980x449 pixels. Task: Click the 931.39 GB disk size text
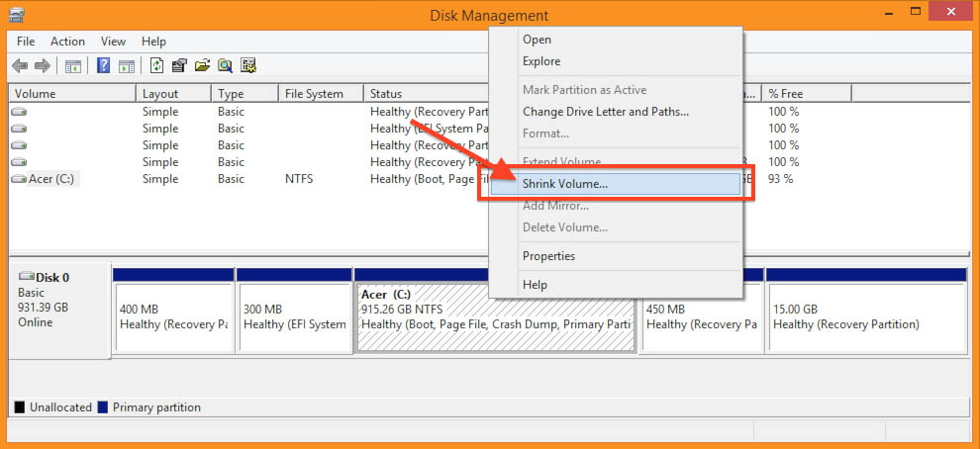pos(44,308)
